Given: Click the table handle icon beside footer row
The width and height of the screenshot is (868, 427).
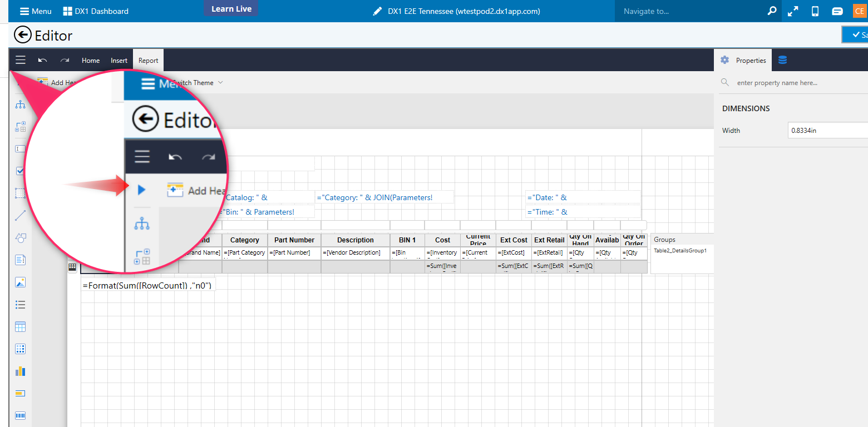Looking at the screenshot, I should tap(72, 267).
